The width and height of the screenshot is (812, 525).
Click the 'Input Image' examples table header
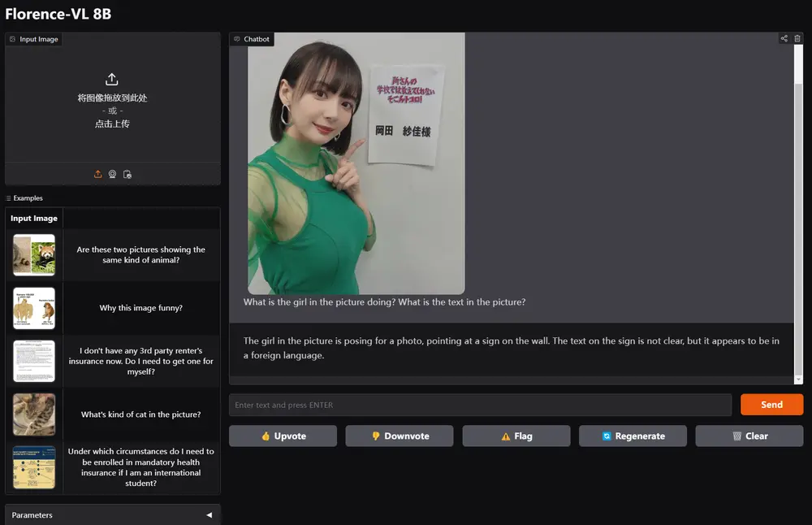(34, 218)
